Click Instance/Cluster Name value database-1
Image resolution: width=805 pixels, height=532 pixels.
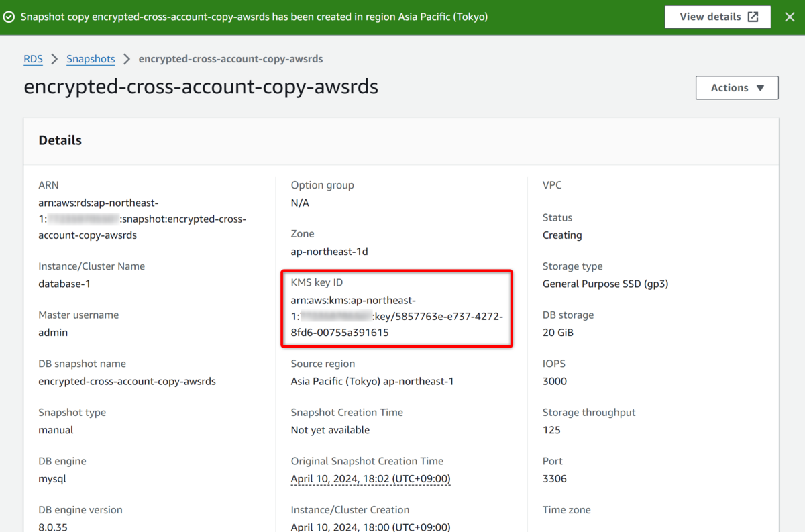click(x=64, y=284)
